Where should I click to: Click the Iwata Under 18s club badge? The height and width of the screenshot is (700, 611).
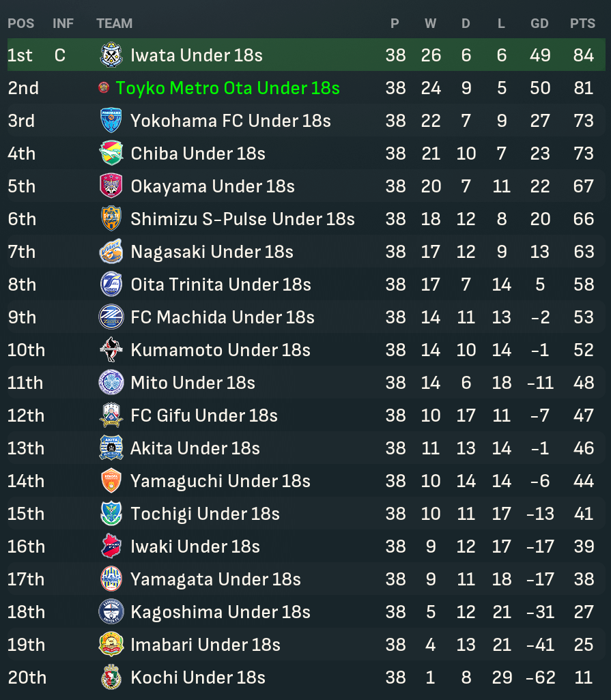(111, 55)
